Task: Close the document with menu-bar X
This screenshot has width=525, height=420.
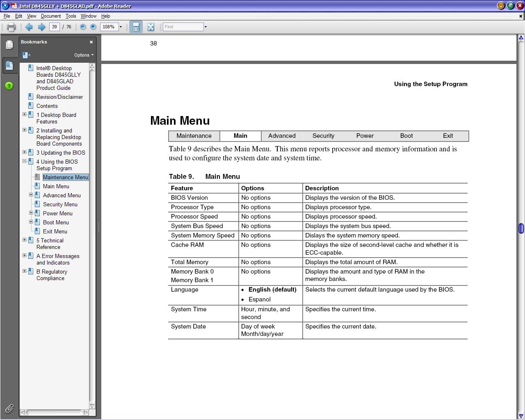Action: coord(521,16)
